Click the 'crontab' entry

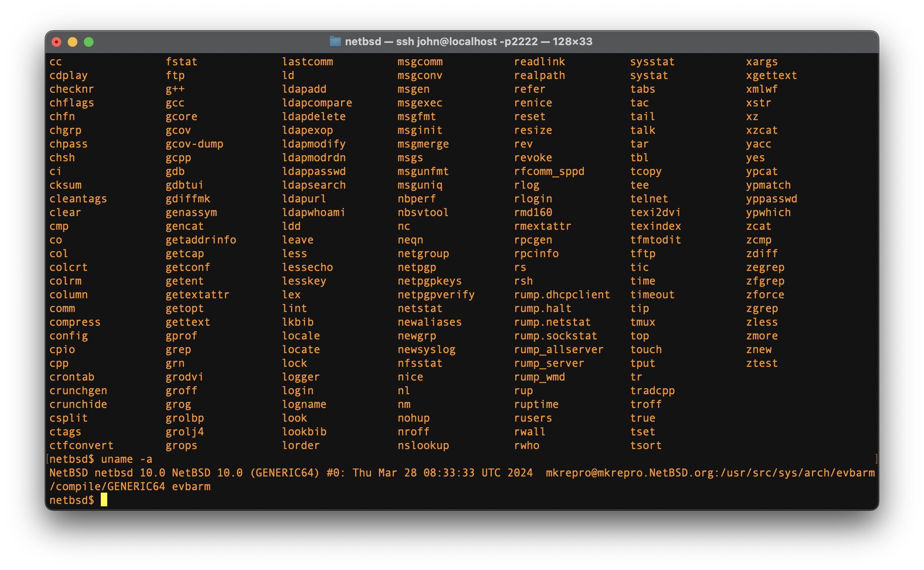coord(72,377)
